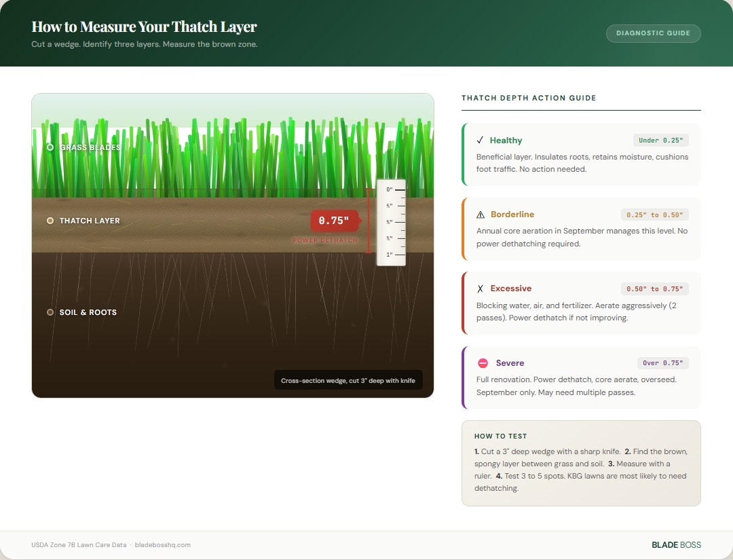Expand the Borderline action card
733x560 pixels.
click(581, 229)
